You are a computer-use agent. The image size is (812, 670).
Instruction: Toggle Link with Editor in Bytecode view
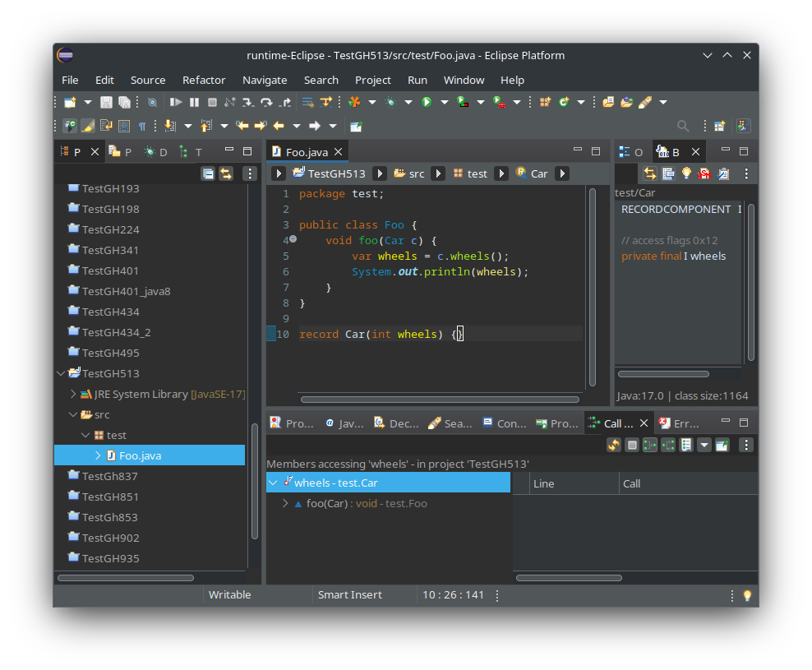click(650, 173)
